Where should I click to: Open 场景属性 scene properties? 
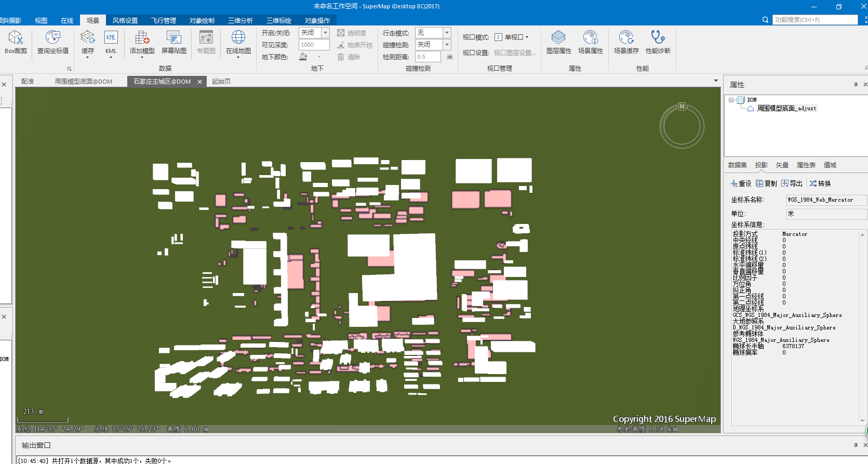pos(591,42)
